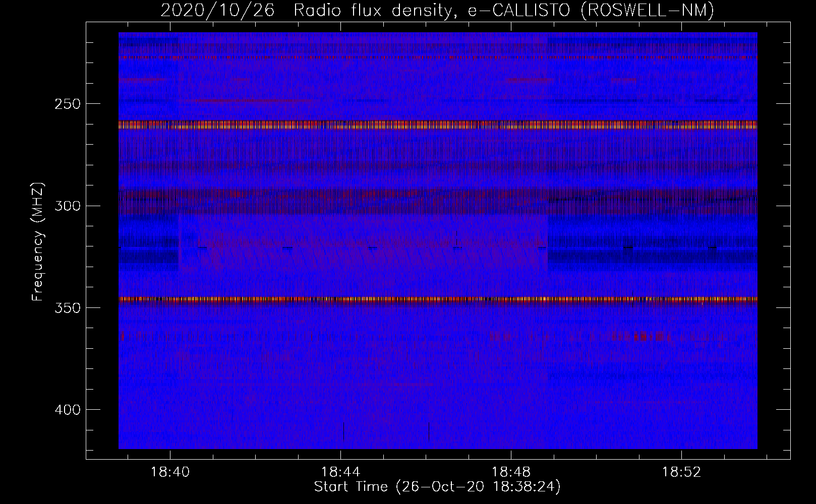The image size is (816, 504).
Task: Click the 18:52 time tick label
Action: pos(682,472)
